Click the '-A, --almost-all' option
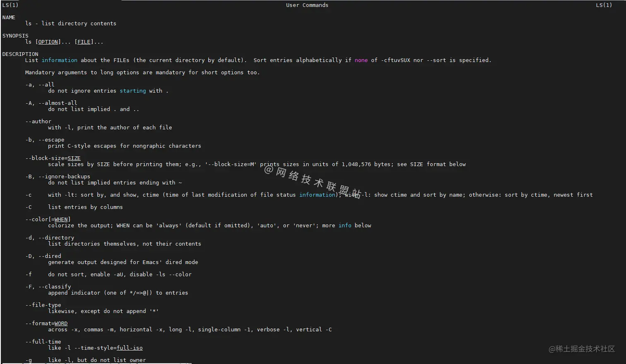The image size is (626, 364). coord(51,103)
